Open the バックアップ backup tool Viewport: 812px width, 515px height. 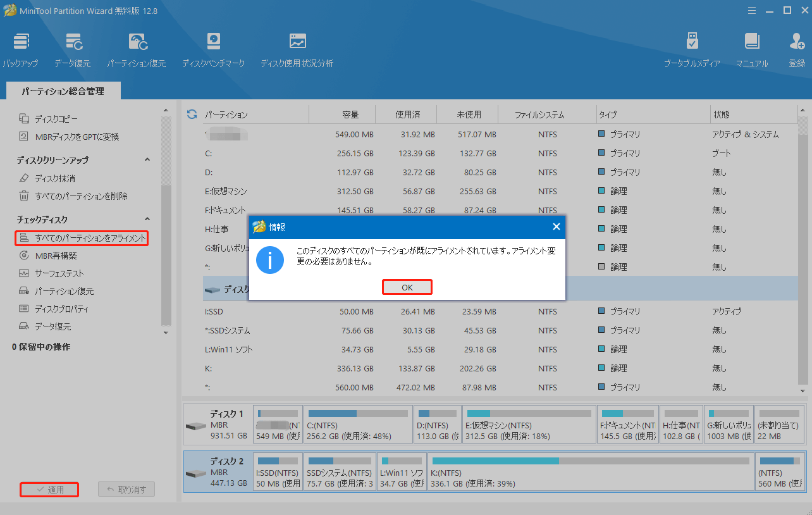(20, 50)
